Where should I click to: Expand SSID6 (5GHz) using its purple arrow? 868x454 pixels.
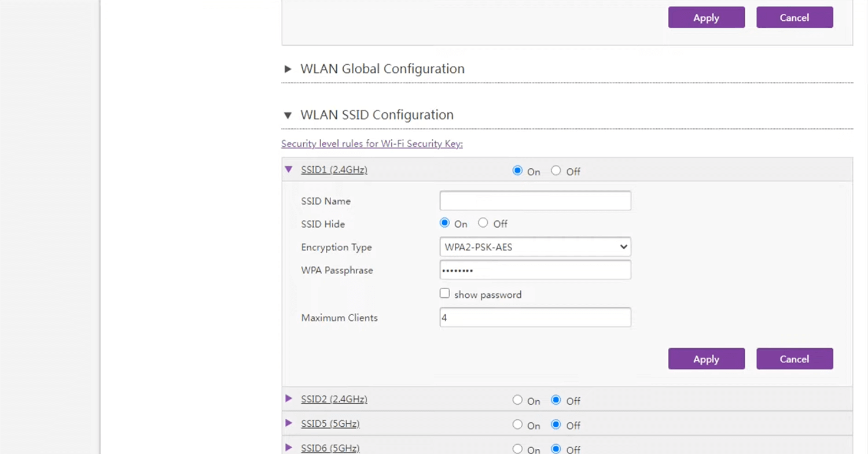[x=289, y=447]
